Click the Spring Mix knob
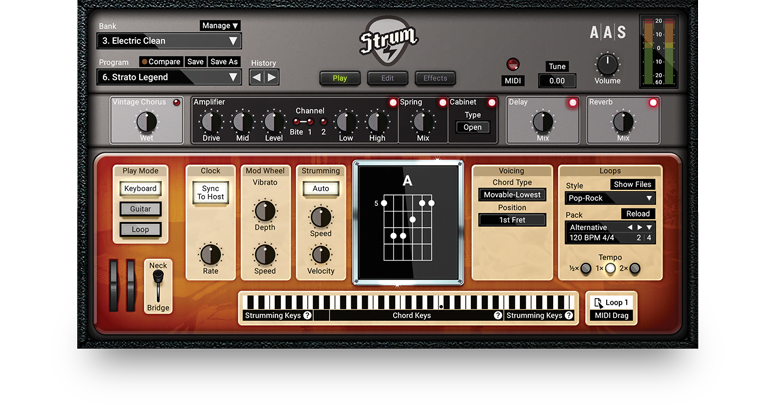This screenshot has width=774, height=405. point(423,122)
